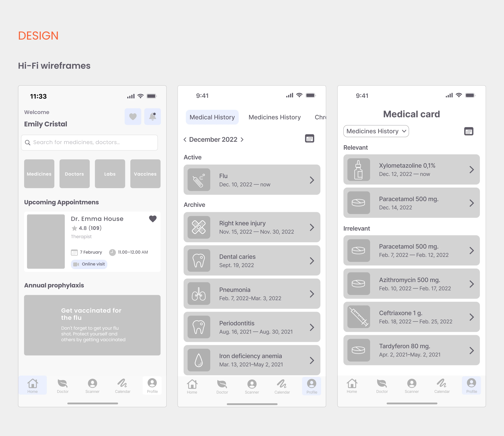This screenshot has height=436, width=504.
Task: Open the Get vaccinated for the flu banner
Action: click(x=92, y=325)
